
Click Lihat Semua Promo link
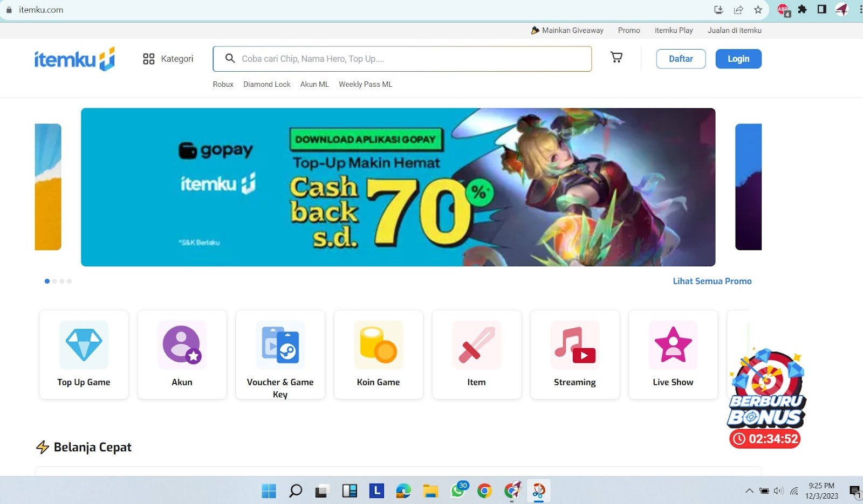click(712, 281)
